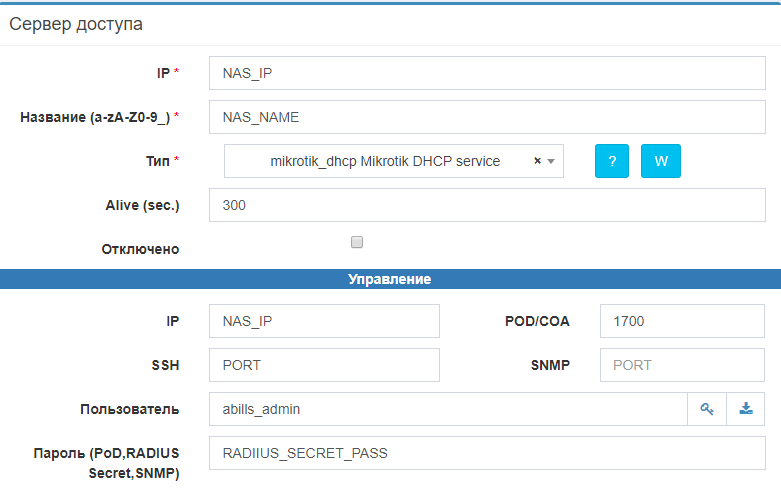Click the IP field under Управление
This screenshot has width=781, height=488.
click(x=324, y=321)
